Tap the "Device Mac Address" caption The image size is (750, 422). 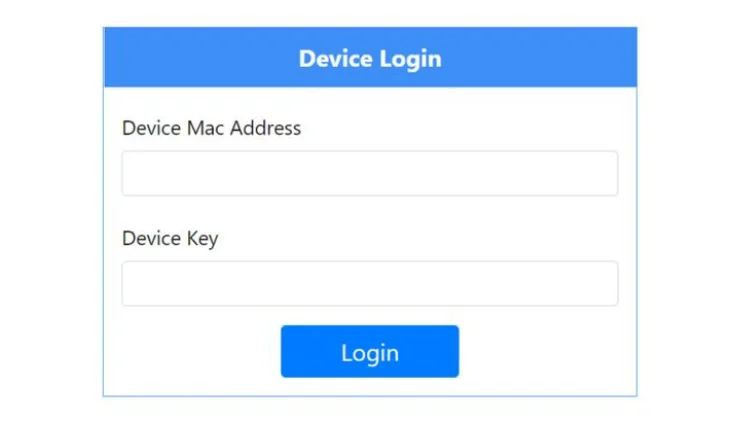(x=211, y=128)
